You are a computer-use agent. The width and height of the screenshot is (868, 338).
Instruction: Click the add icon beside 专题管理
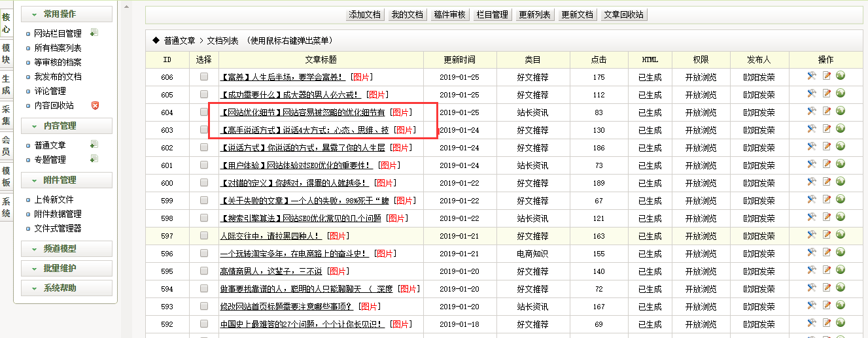94,159
